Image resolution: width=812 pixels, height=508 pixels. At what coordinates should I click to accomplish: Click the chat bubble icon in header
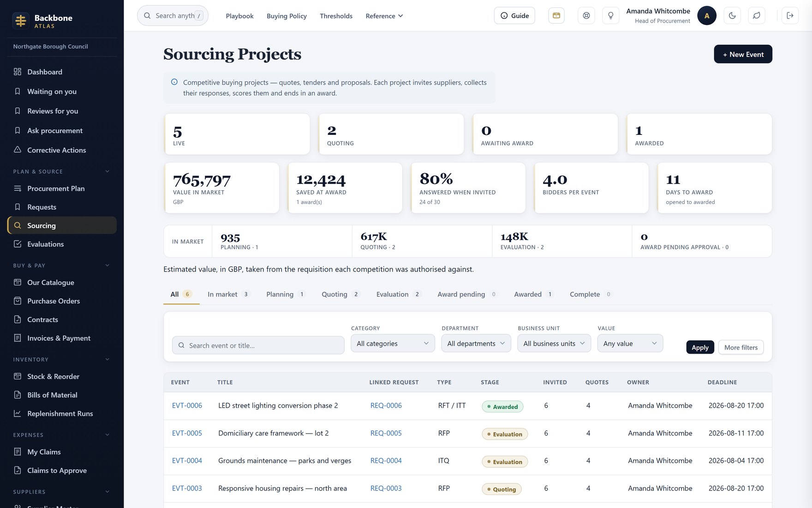(757, 16)
